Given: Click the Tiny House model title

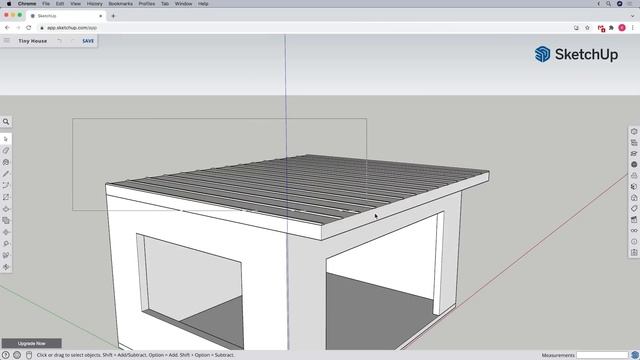Looking at the screenshot, I should 33,41.
